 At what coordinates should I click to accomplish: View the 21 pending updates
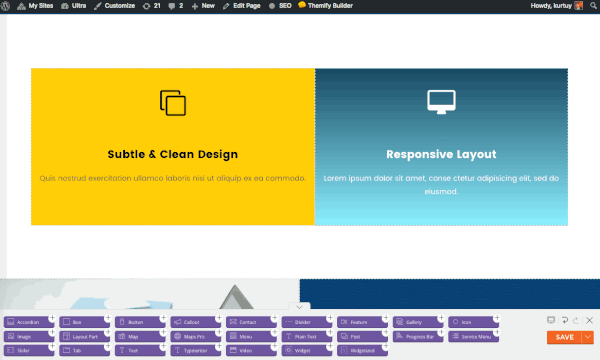point(152,6)
